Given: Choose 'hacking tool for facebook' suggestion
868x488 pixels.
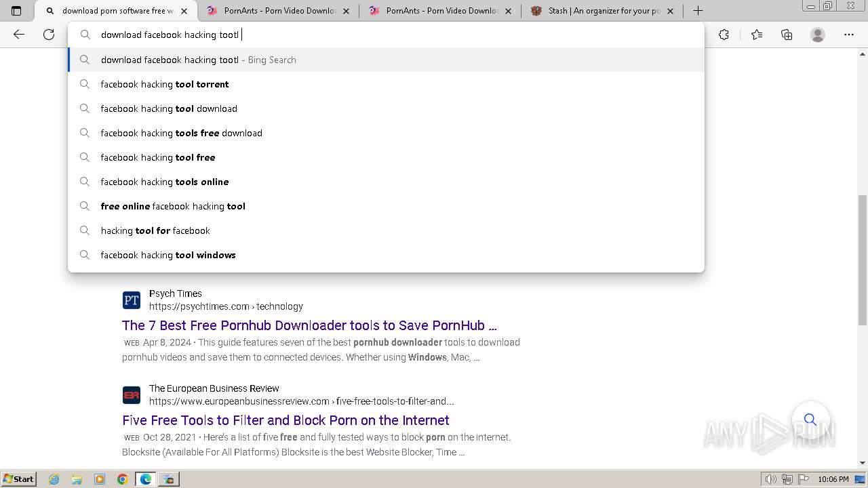Looking at the screenshot, I should (387, 230).
